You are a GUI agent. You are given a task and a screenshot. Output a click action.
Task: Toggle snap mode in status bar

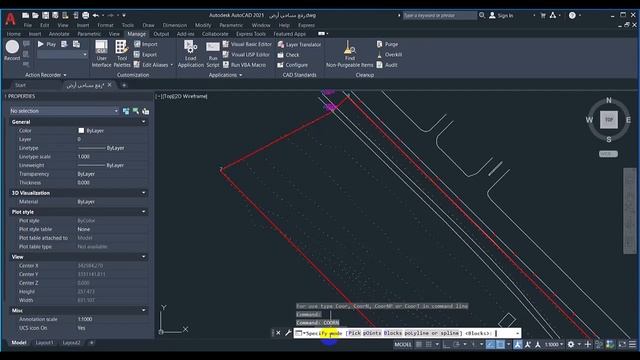(429, 344)
